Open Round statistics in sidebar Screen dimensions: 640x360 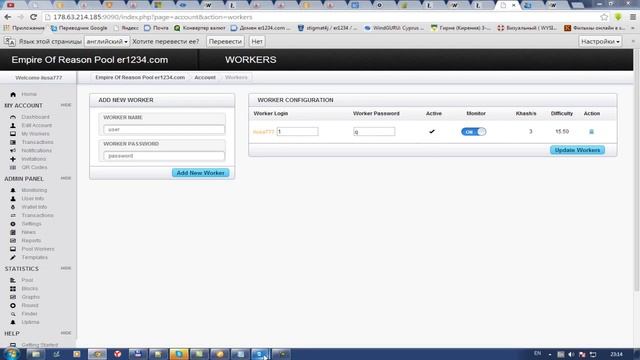[x=30, y=305]
